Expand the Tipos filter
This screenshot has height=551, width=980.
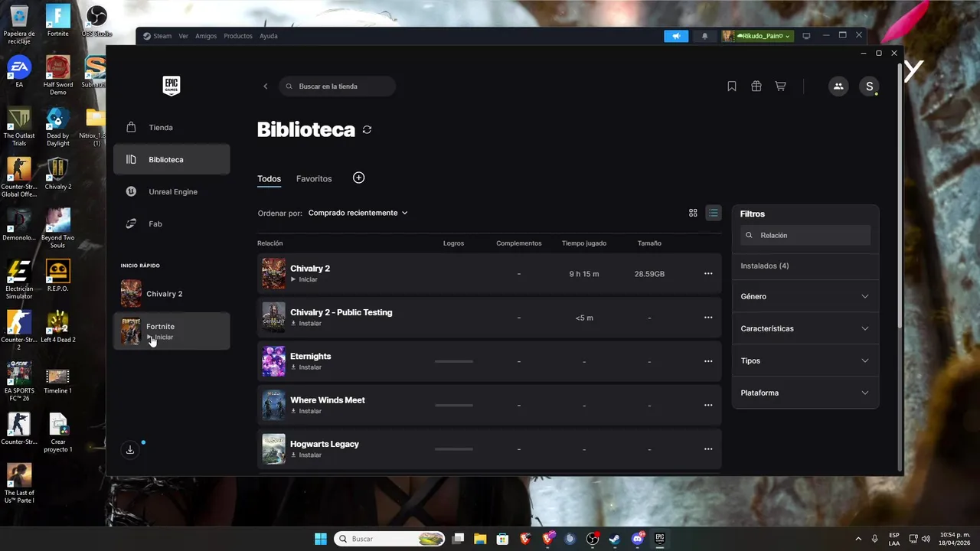805,360
